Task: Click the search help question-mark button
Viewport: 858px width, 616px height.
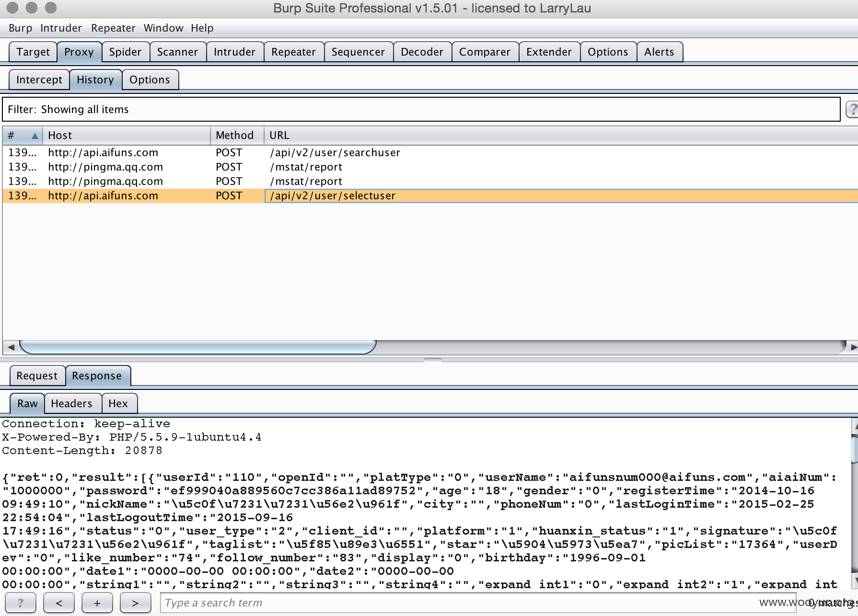Action: 20,603
